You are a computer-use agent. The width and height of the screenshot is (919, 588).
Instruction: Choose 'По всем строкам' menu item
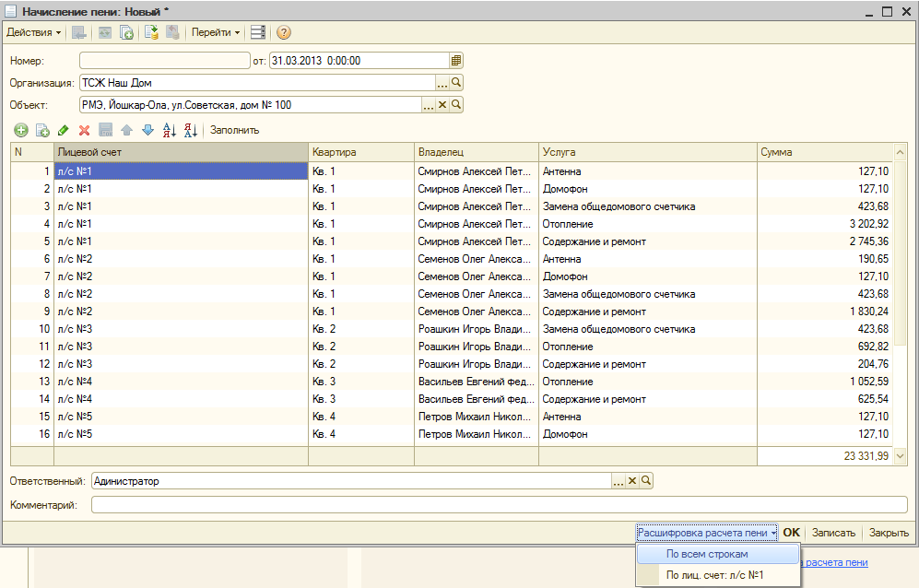(x=707, y=554)
